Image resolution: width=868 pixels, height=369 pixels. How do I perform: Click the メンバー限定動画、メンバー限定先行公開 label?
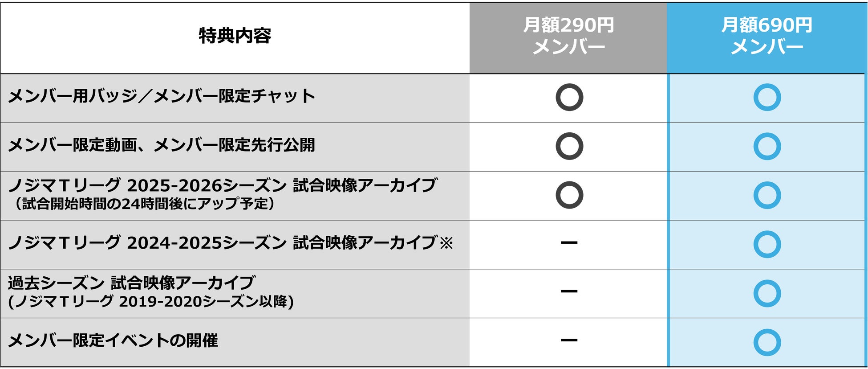point(162,145)
